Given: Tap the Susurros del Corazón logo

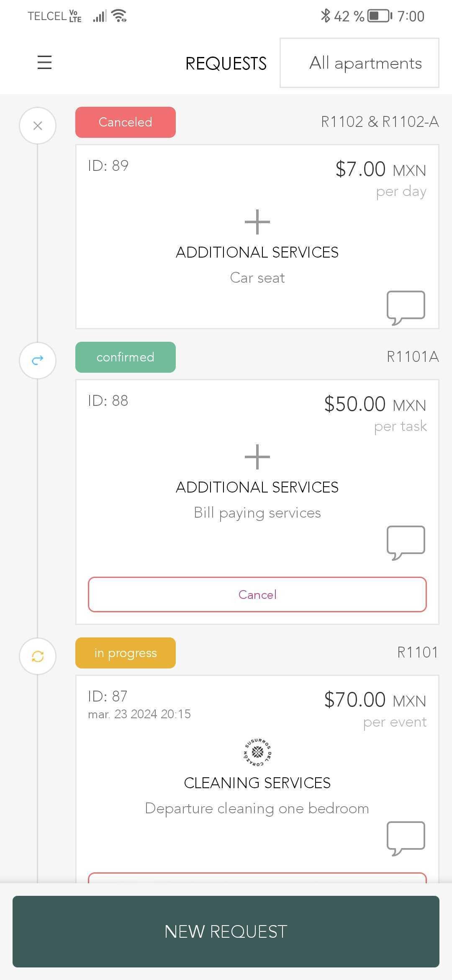Looking at the screenshot, I should click(257, 753).
